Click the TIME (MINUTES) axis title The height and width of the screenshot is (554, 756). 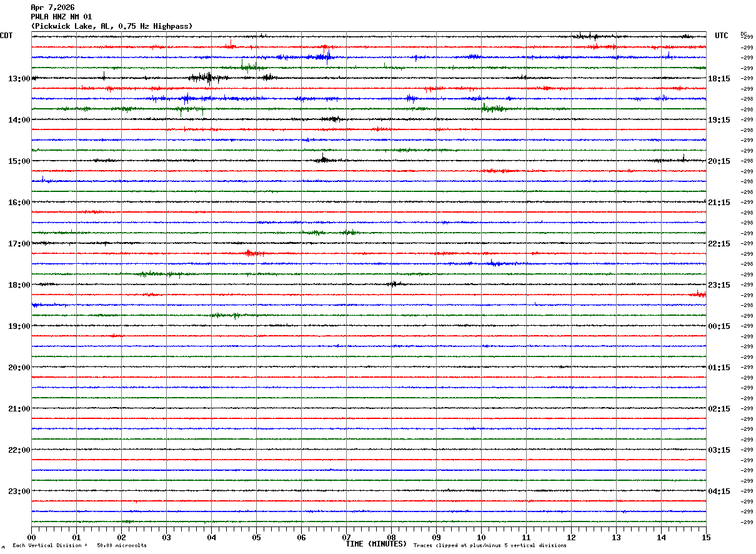point(376,544)
